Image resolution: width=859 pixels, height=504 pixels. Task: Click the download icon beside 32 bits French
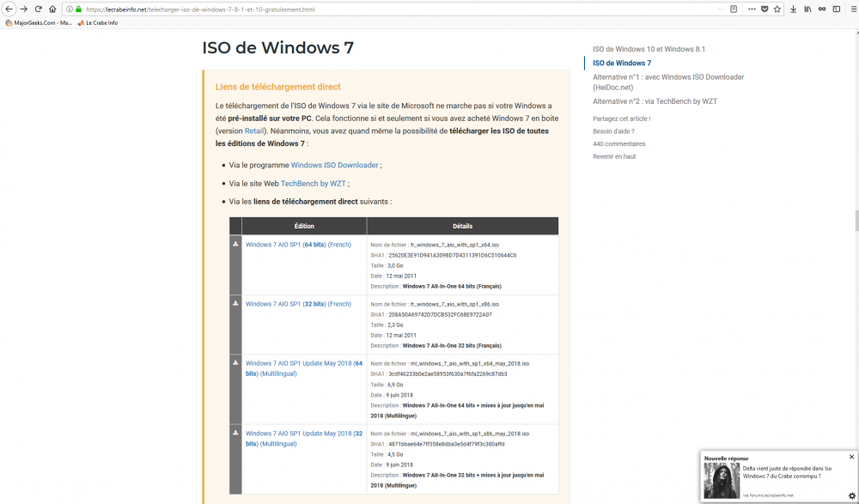[x=236, y=303]
